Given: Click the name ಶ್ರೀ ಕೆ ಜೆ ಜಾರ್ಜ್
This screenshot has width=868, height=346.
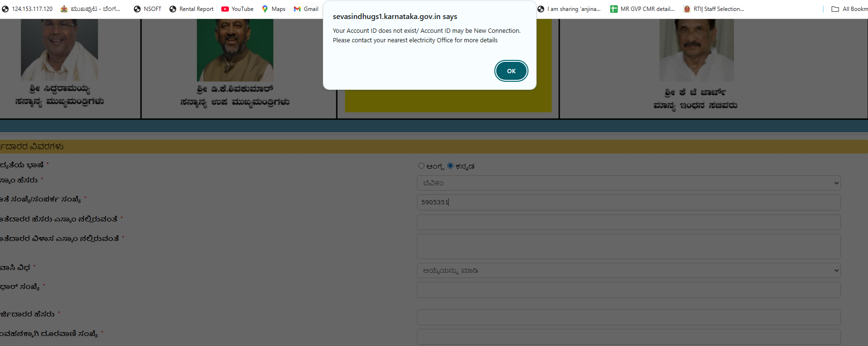Looking at the screenshot, I should point(695,92).
